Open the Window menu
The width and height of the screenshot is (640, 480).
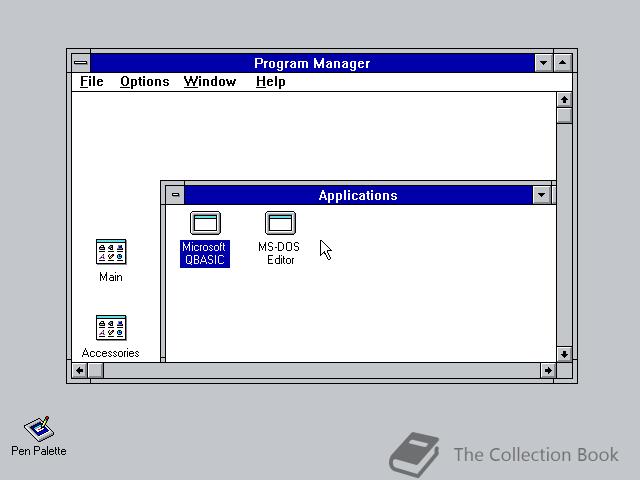pos(210,82)
